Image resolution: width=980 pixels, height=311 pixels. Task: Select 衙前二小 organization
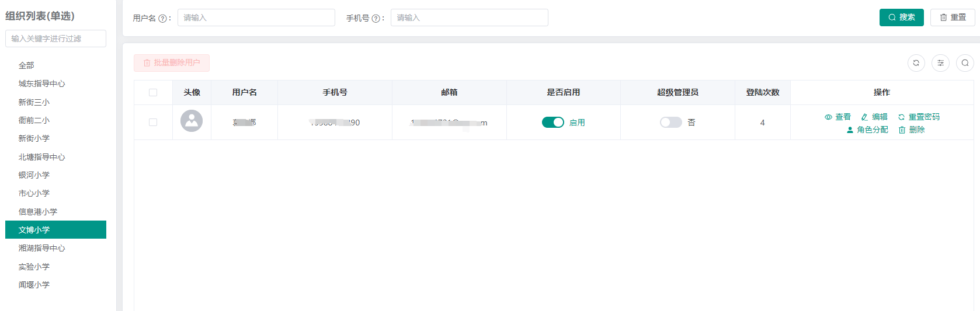[55, 120]
